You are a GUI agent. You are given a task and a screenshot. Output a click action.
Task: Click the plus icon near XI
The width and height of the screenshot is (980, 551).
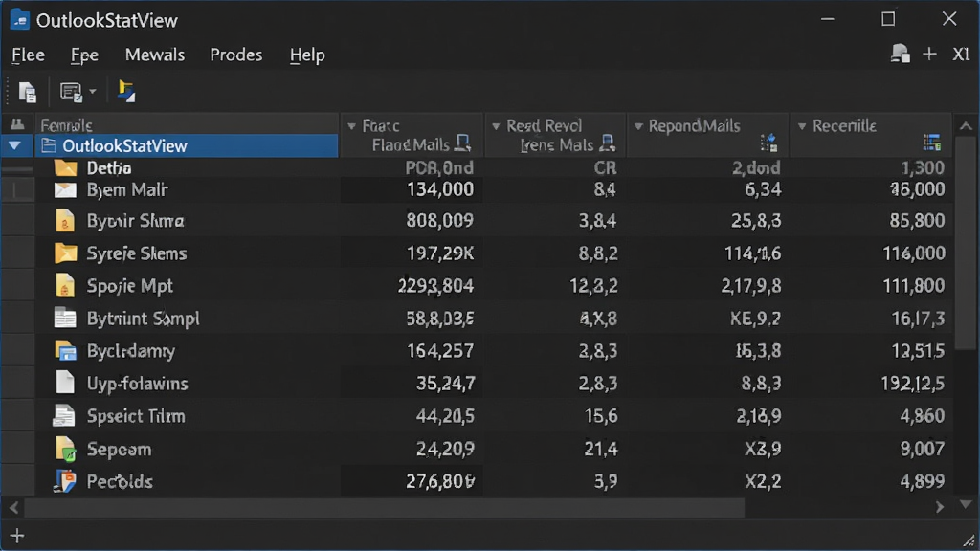coord(929,55)
